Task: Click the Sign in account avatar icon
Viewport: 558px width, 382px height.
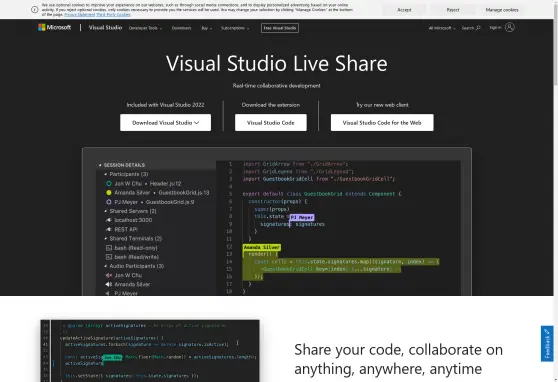Action: [510, 27]
